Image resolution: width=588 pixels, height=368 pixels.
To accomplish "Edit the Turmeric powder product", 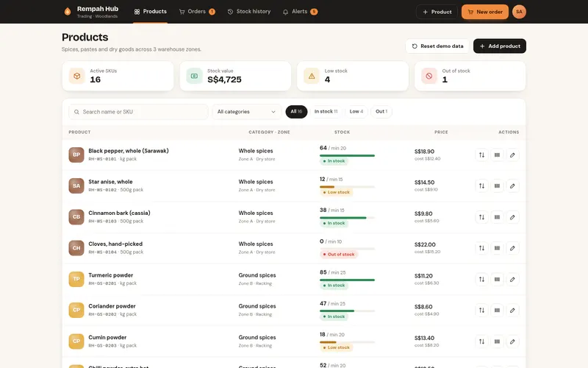I will point(512,279).
